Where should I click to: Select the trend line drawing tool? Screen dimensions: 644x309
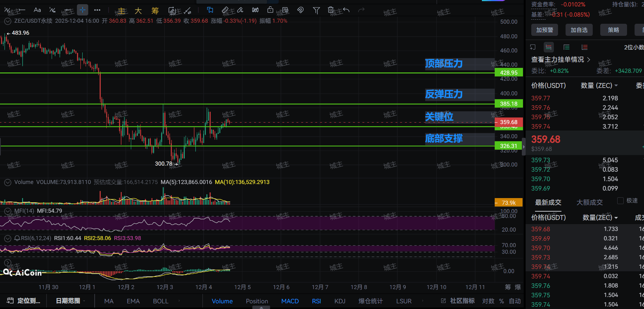[x=7, y=10]
